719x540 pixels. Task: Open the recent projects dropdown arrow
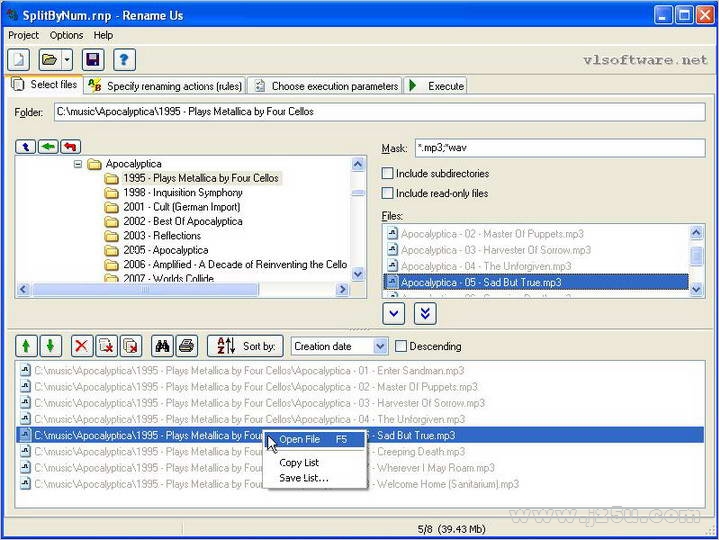[x=67, y=60]
